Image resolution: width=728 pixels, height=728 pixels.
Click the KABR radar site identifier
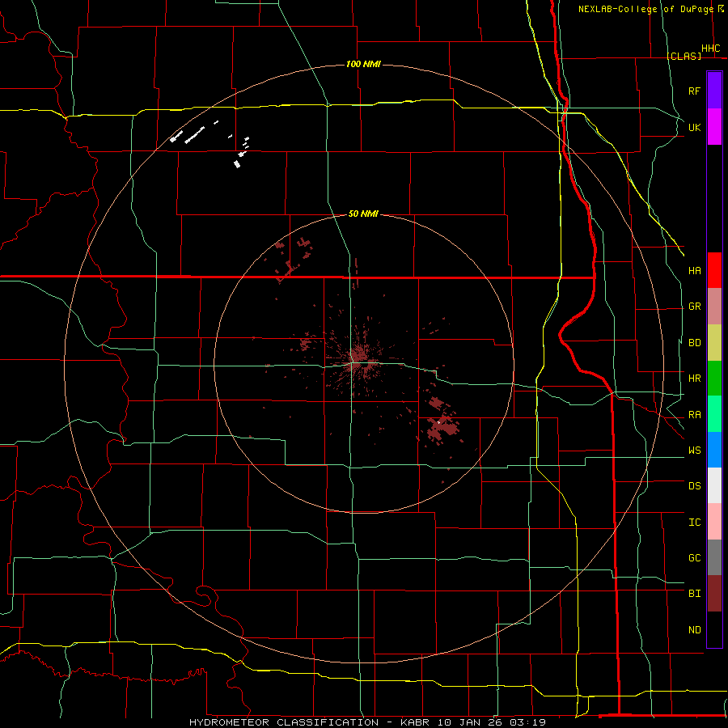point(416,722)
